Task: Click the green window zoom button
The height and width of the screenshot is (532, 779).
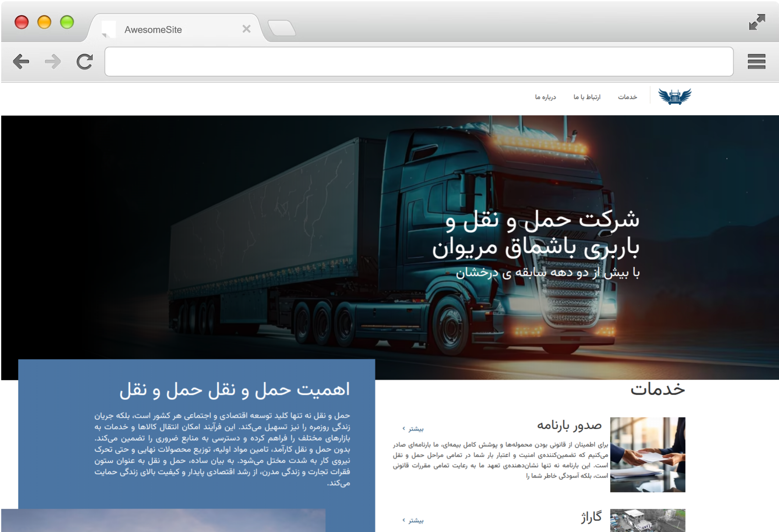Action: (67, 22)
